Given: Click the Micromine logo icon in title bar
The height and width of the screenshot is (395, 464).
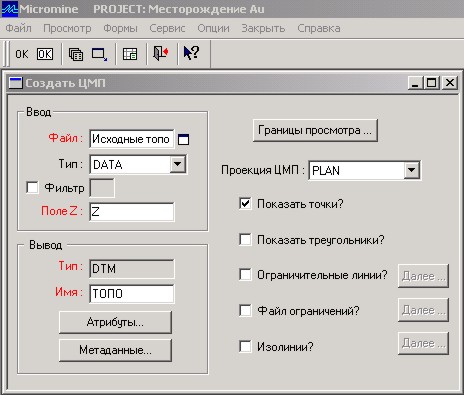Looking at the screenshot, I should pos(9,9).
